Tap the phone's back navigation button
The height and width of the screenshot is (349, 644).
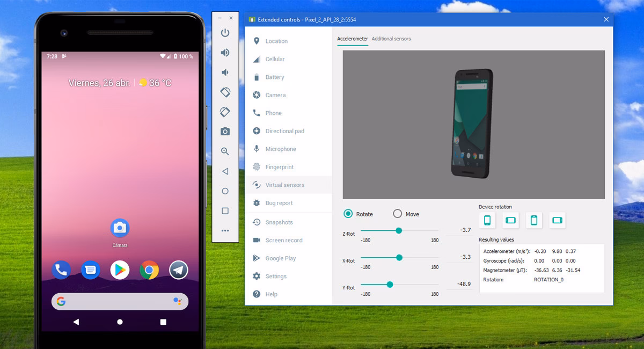click(76, 322)
